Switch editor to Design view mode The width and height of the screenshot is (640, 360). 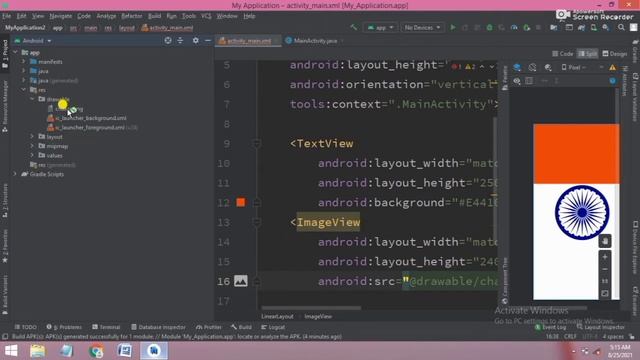click(x=615, y=54)
